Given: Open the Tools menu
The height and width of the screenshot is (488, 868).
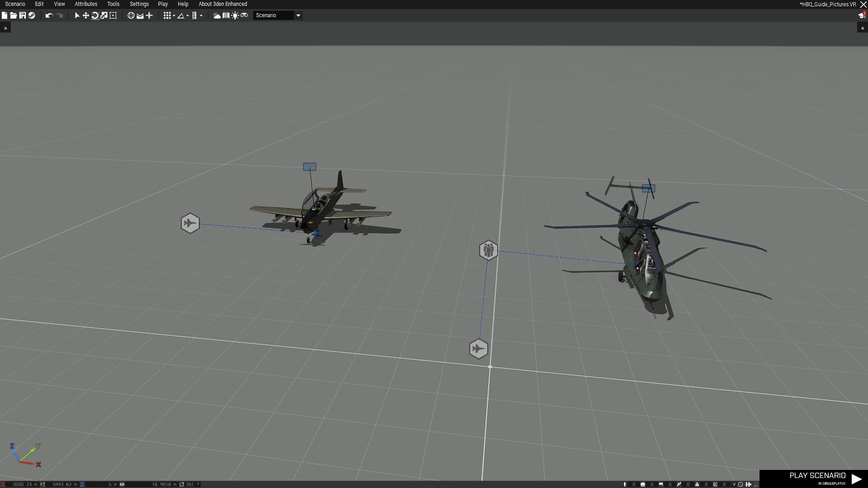Looking at the screenshot, I should pos(113,4).
